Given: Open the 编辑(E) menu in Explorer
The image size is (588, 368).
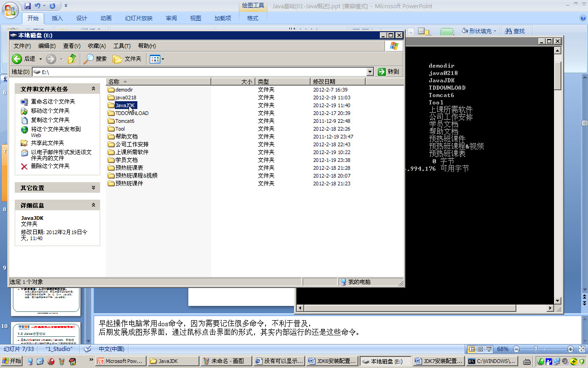Looking at the screenshot, I should point(47,46).
